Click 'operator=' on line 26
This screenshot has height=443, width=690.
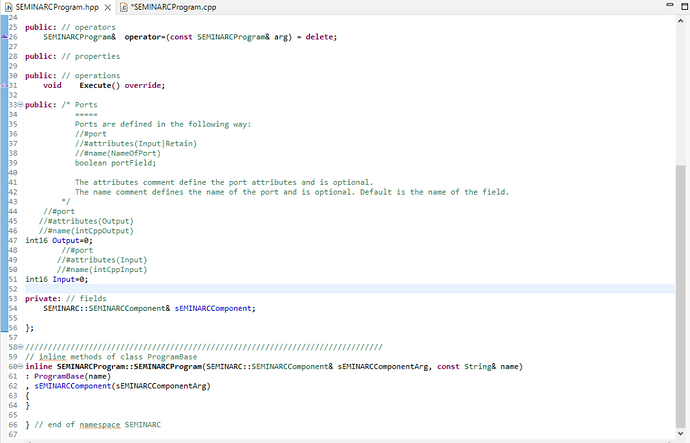point(145,37)
